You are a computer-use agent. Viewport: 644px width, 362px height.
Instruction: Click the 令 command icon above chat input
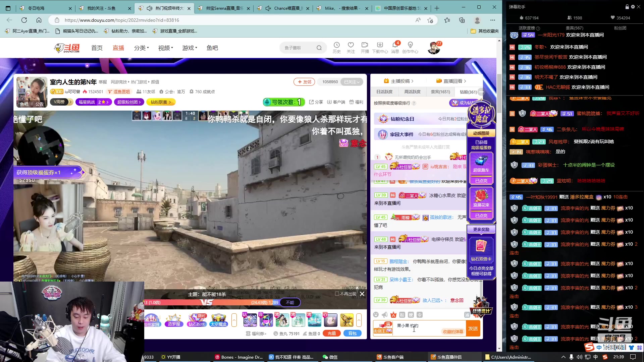[x=420, y=314]
